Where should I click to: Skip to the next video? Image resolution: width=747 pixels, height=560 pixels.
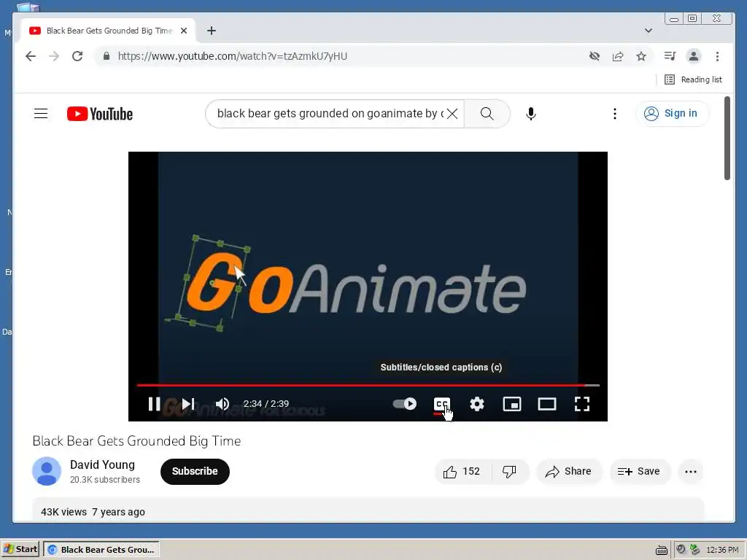click(188, 404)
